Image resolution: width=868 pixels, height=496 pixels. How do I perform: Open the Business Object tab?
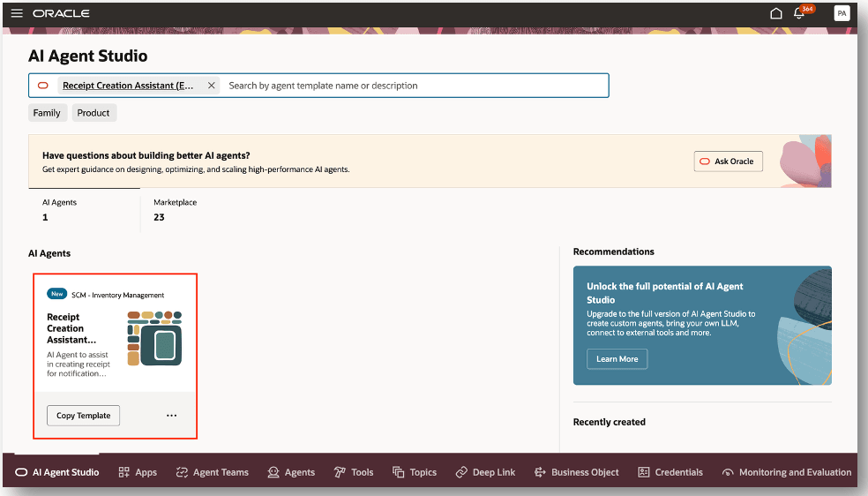[577, 472]
